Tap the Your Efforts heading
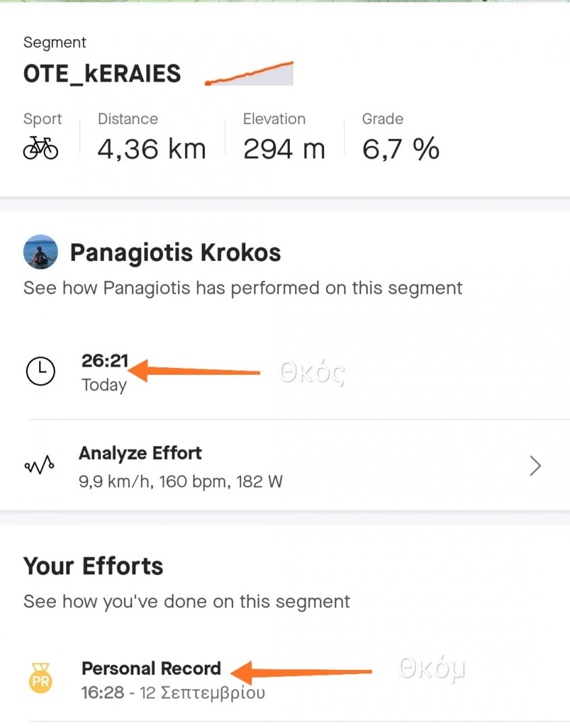This screenshot has width=570, height=728. (94, 566)
